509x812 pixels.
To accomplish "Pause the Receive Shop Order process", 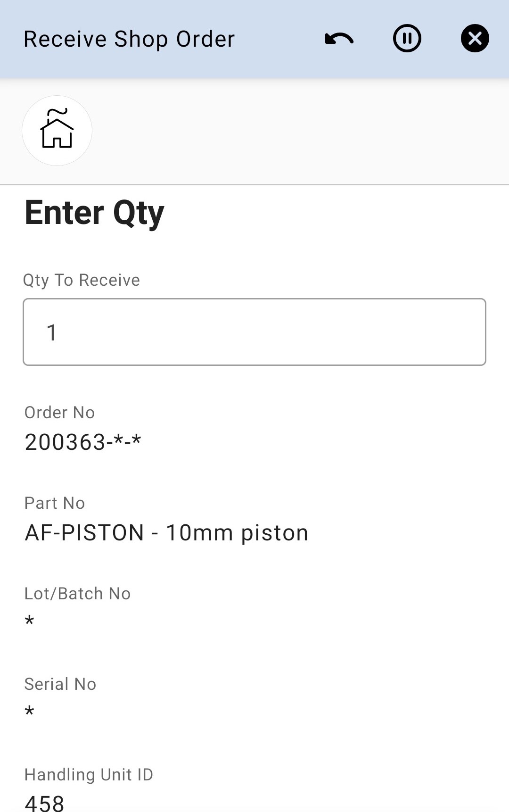I will tap(407, 38).
